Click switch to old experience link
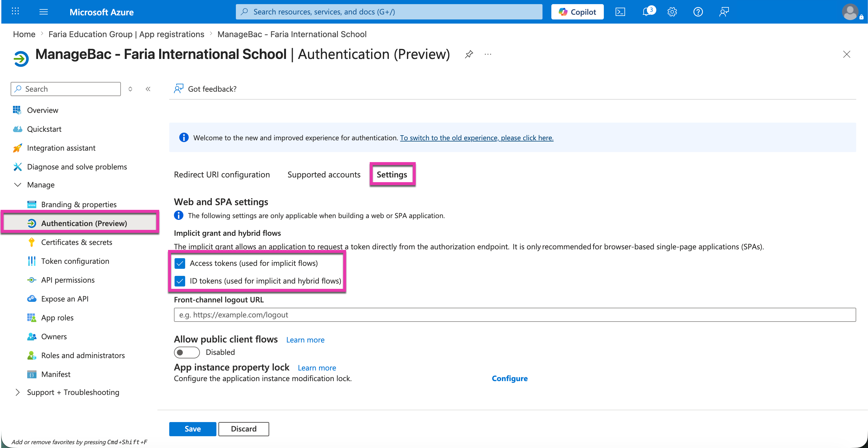This screenshot has width=868, height=448. [x=476, y=138]
